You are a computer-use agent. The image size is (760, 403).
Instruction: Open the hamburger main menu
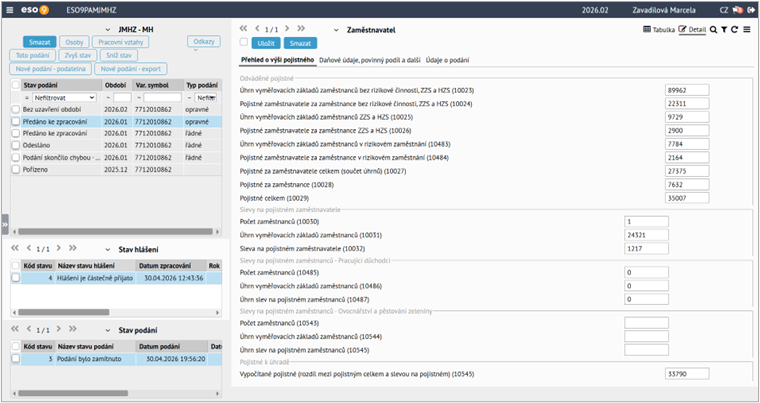point(10,10)
